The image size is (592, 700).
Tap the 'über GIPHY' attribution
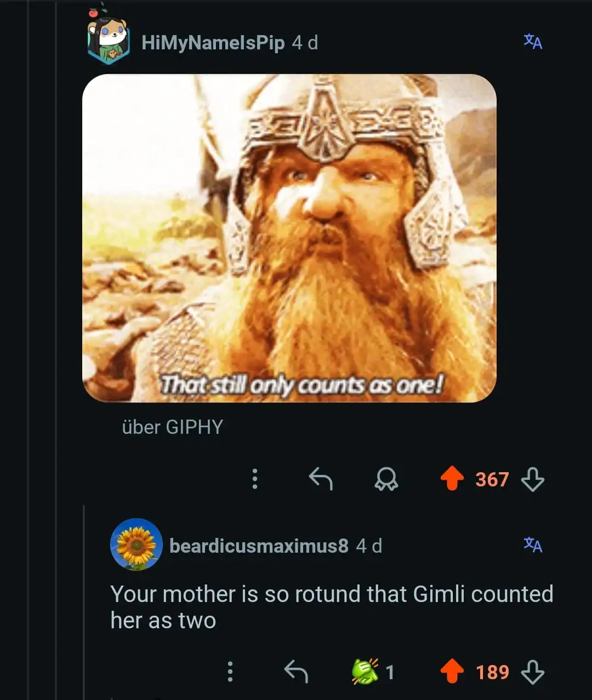click(x=172, y=427)
